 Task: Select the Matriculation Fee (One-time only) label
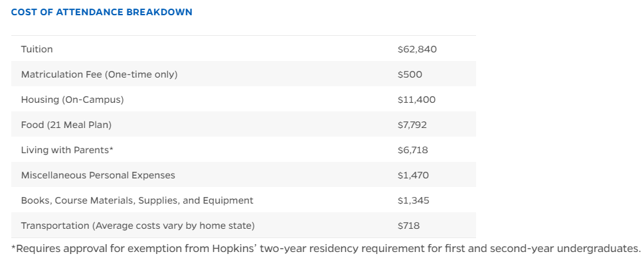[x=100, y=75]
